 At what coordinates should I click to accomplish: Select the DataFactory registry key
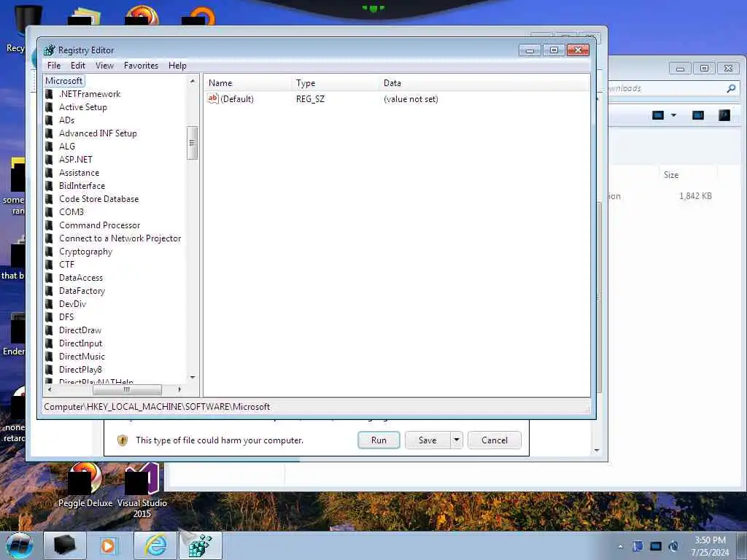click(82, 291)
